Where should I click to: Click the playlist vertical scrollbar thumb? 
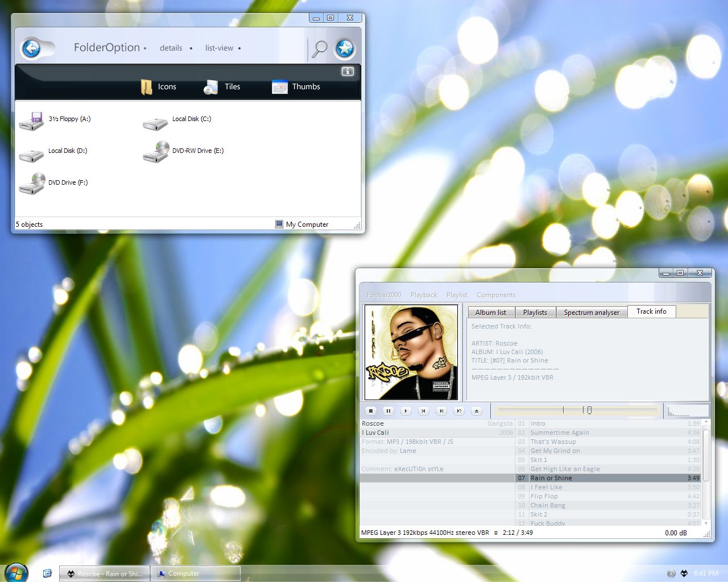click(x=706, y=455)
